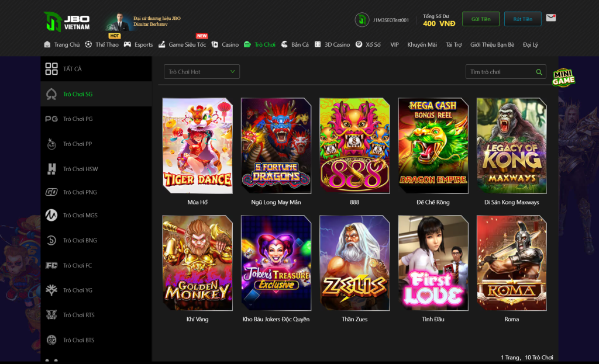
Task: Click the Ngũ Long May Mắn title
Action: (x=276, y=202)
